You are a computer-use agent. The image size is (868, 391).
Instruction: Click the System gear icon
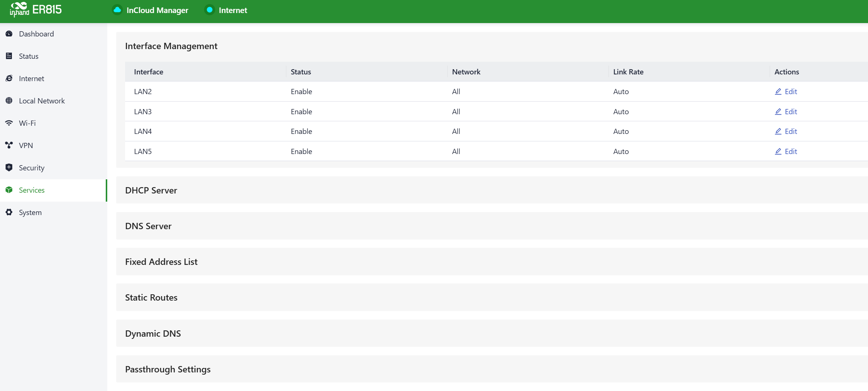point(9,212)
